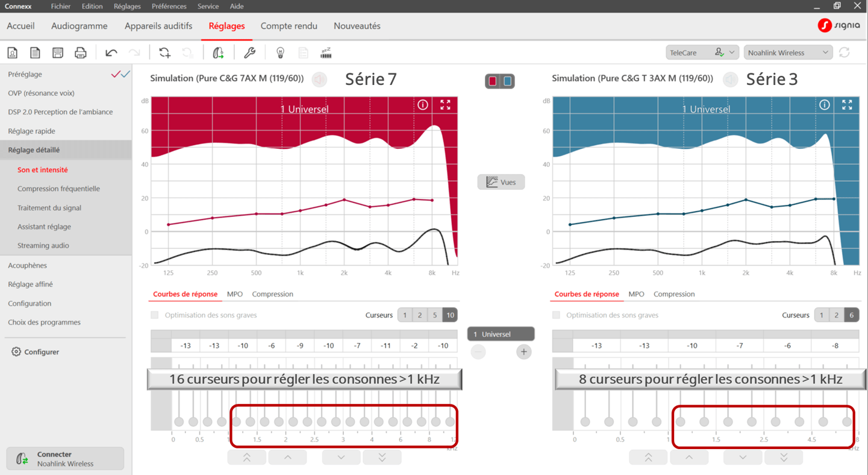Open the left-panel Compression tab
The height and width of the screenshot is (475, 868).
coord(272,294)
